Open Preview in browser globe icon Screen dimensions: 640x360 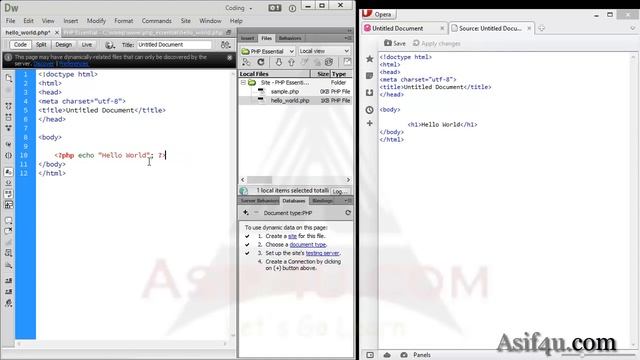(x=109, y=45)
